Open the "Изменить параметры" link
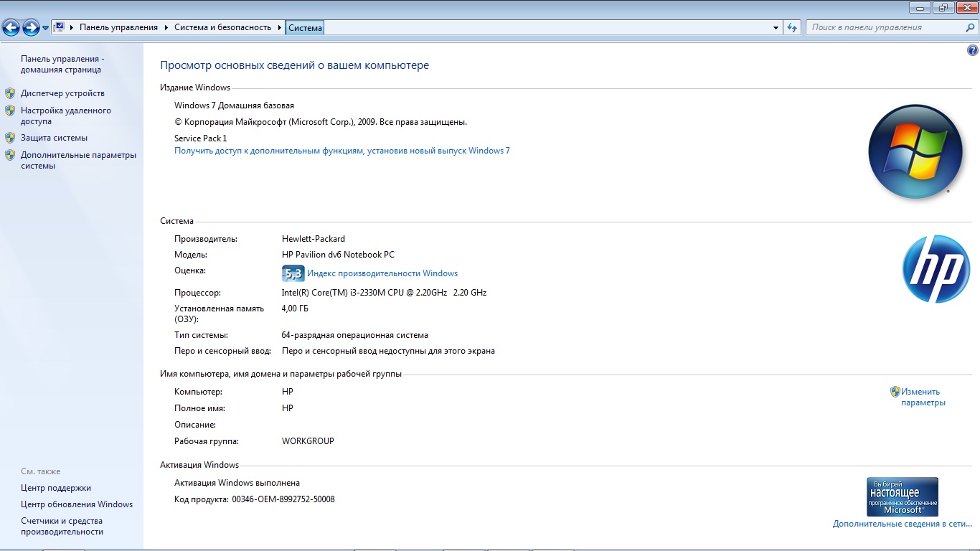This screenshot has width=980, height=551. coord(923,397)
